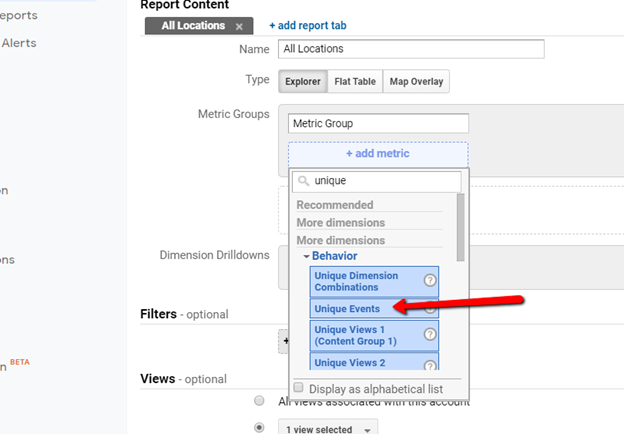The image size is (624, 434).
Task: Close the All Locations report tab
Action: [x=239, y=27]
